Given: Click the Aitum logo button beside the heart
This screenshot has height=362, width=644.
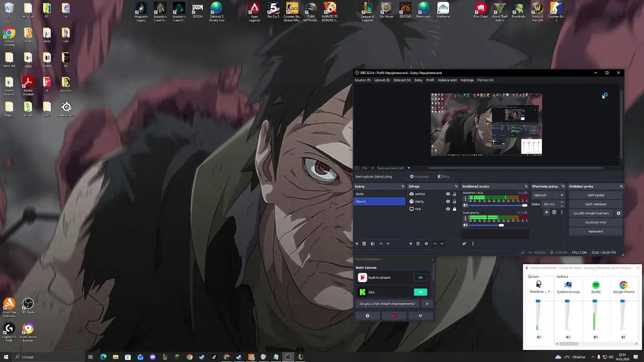Looking at the screenshot, I should [421, 316].
